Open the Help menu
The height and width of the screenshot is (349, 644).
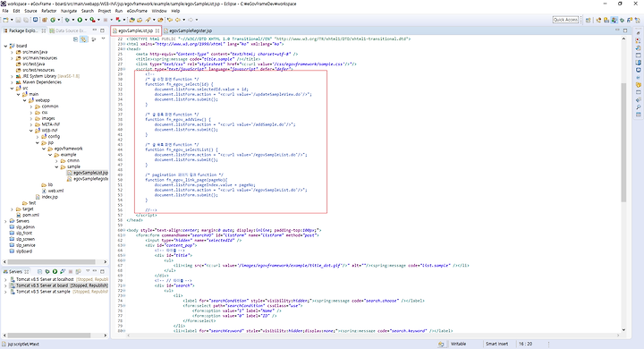pos(175,11)
